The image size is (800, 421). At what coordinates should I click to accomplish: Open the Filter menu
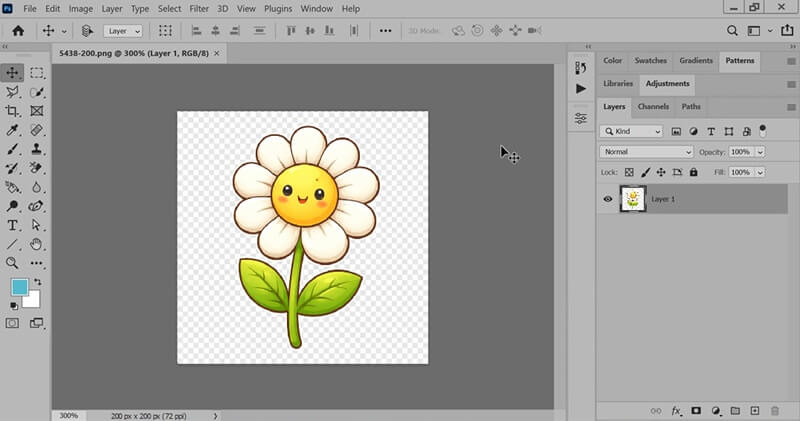(199, 9)
